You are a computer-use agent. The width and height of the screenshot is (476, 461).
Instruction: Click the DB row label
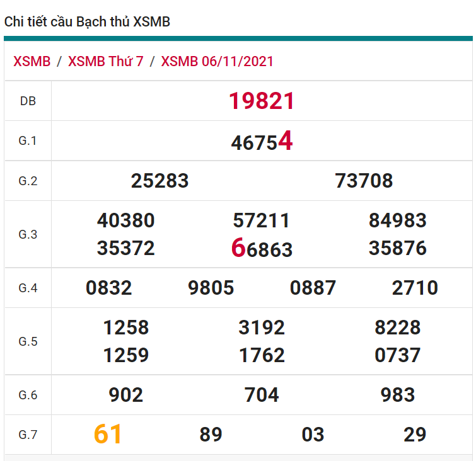[28, 101]
